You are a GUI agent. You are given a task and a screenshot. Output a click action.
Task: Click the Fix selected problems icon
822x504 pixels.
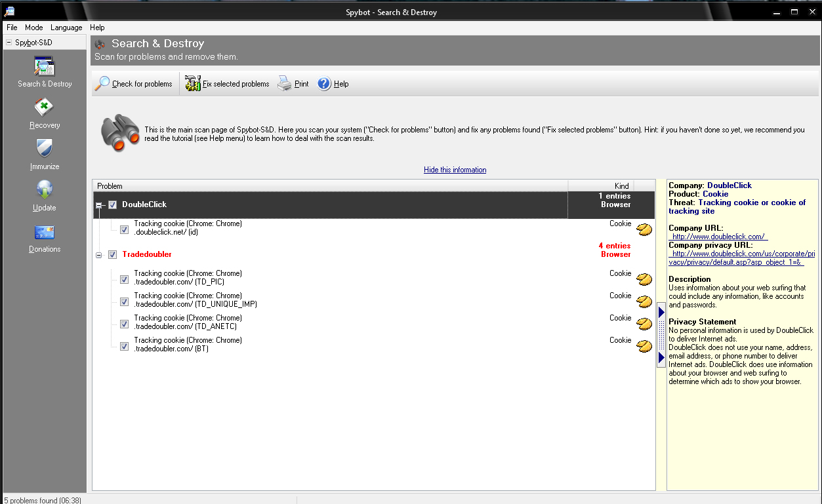(192, 84)
